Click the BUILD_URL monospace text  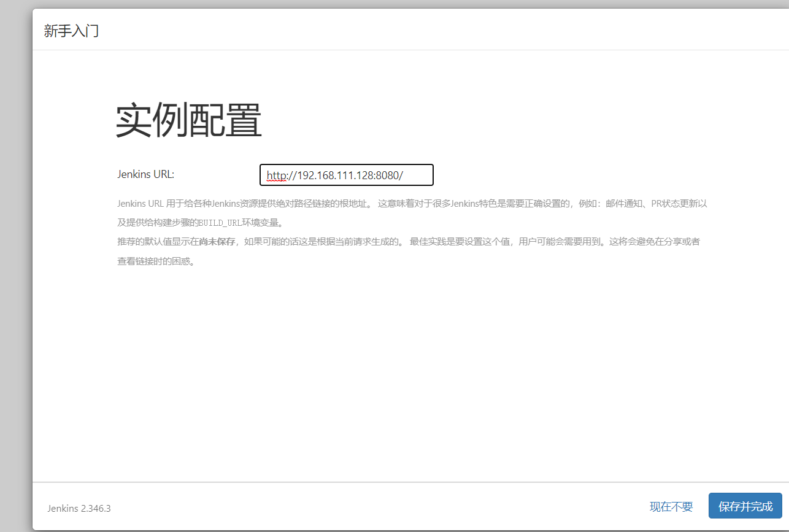(224, 223)
